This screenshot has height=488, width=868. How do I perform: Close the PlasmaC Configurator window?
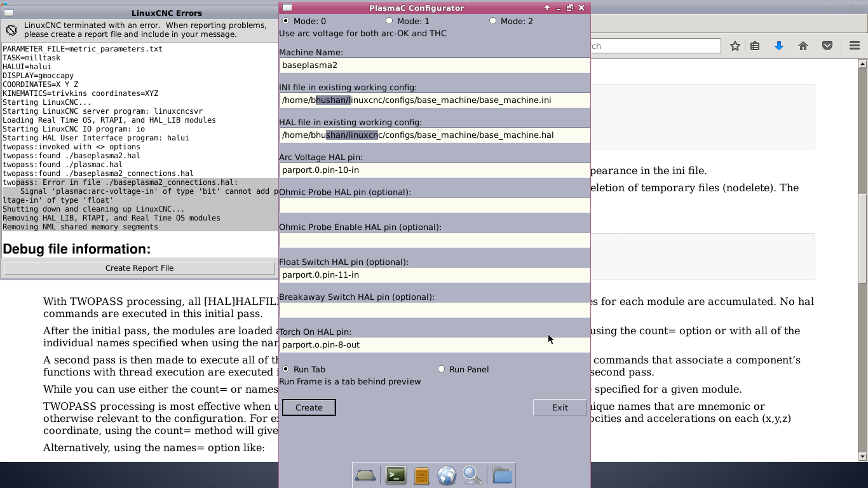[x=581, y=8]
